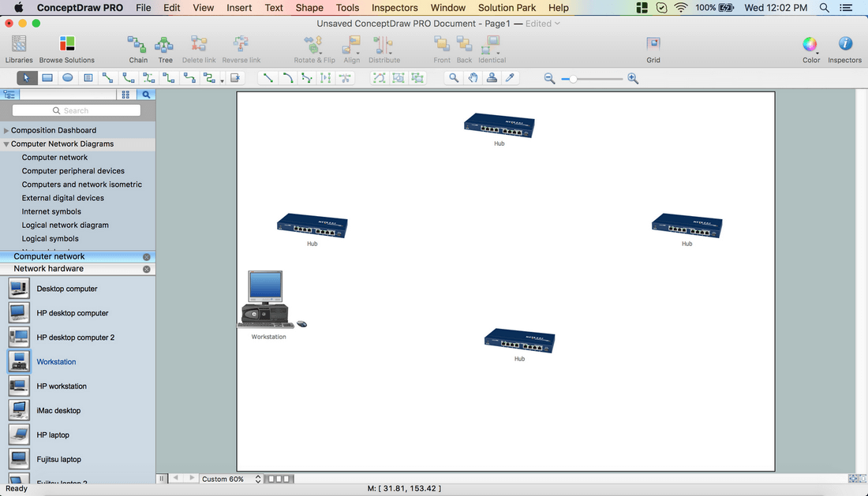This screenshot has height=496, width=868.
Task: Open the Solution Park menu
Action: [507, 8]
